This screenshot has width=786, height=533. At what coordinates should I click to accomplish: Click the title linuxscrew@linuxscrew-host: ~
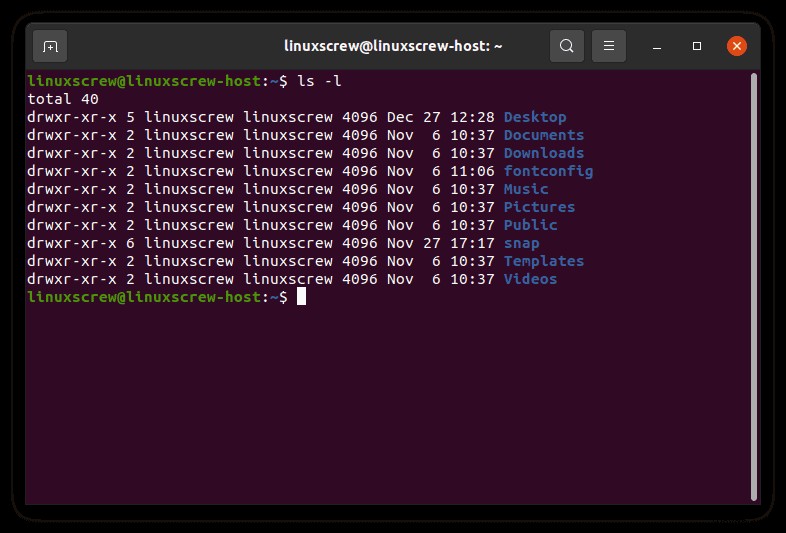393,46
